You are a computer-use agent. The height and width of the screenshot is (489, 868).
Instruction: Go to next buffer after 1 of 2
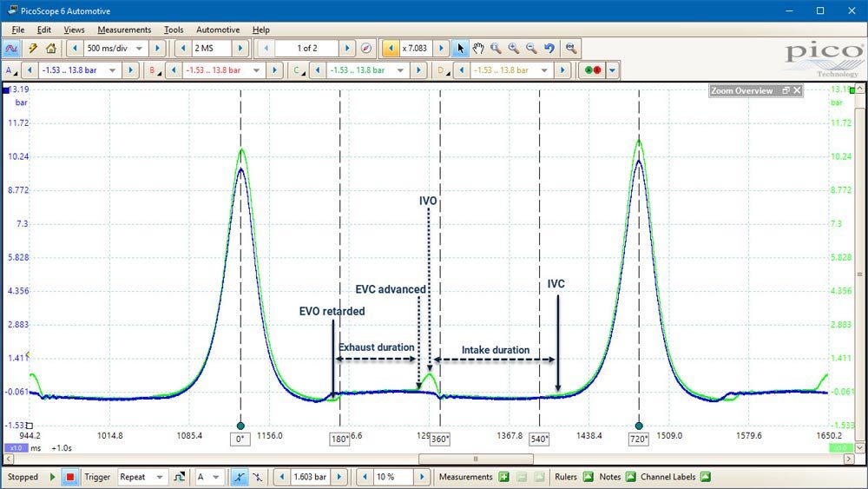(x=347, y=49)
